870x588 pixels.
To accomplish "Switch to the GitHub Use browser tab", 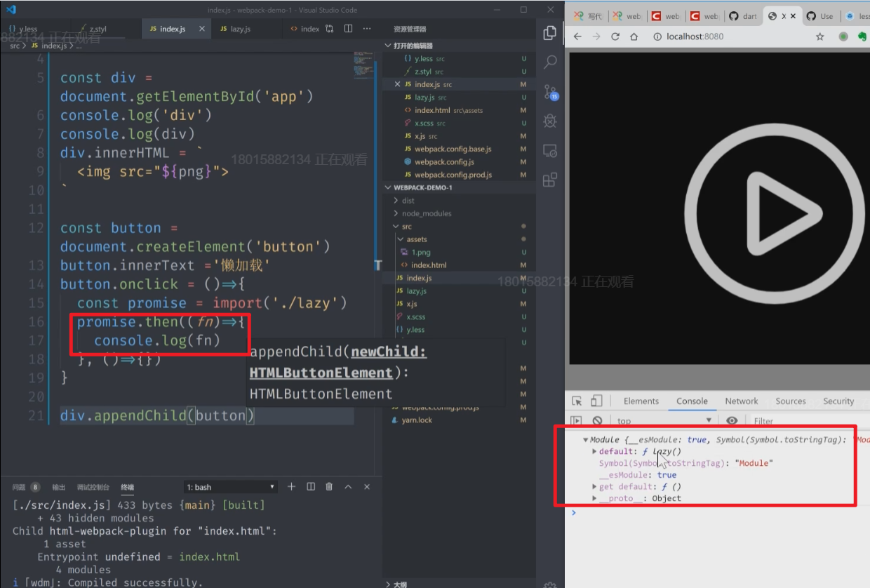I will (x=821, y=16).
